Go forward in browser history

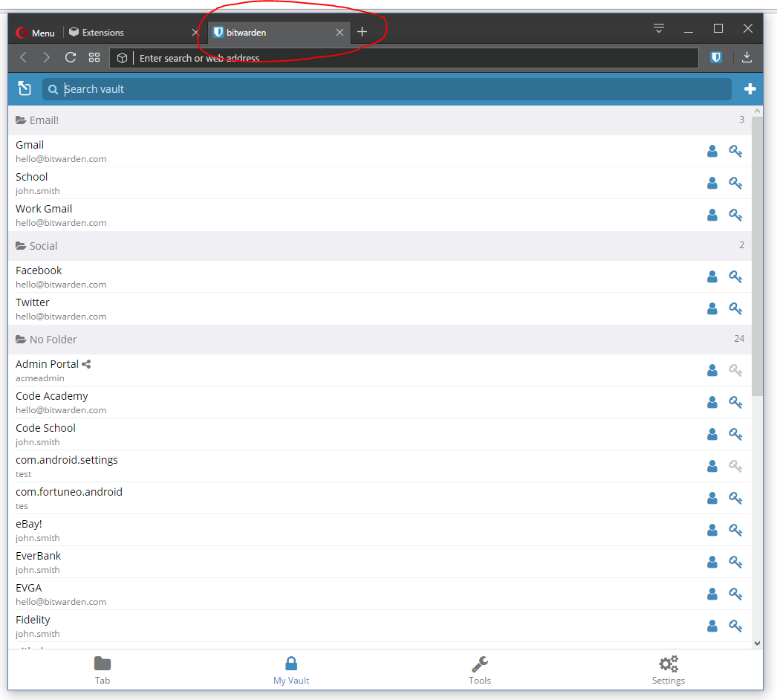(x=47, y=57)
